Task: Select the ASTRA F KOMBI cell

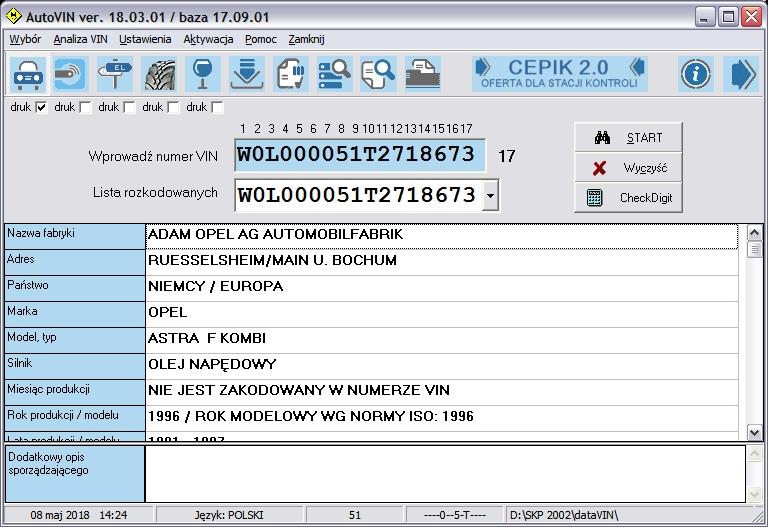Action: click(442, 340)
